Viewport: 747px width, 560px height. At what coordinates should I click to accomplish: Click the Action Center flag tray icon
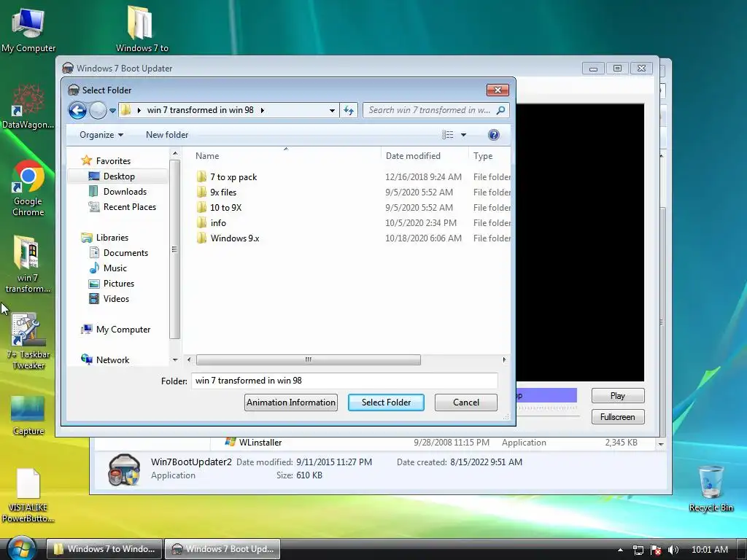click(656, 550)
